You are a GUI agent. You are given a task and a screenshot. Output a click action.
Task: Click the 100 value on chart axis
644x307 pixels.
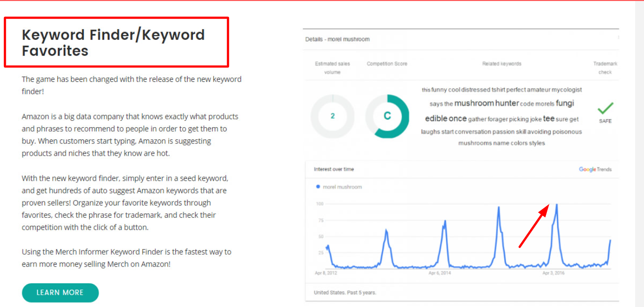(x=319, y=204)
